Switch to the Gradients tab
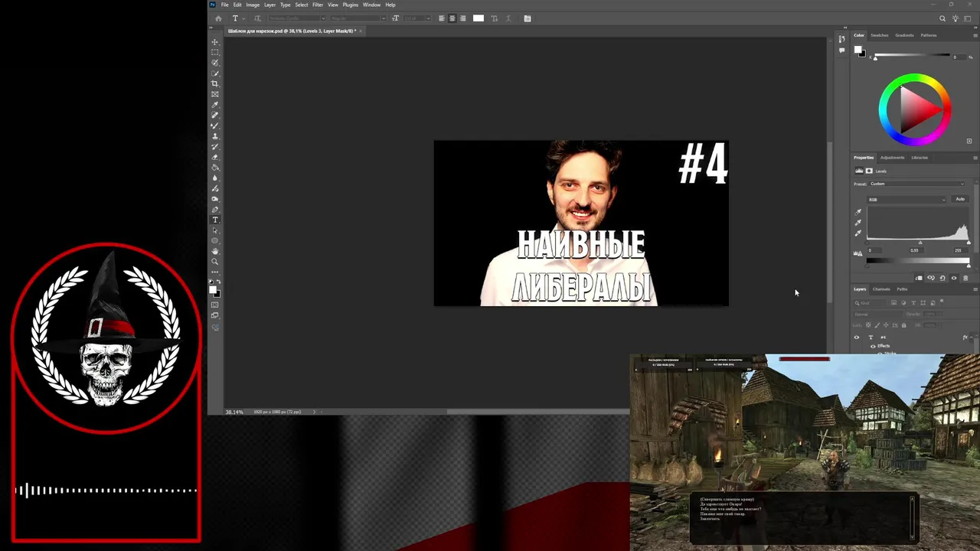Screen dimensions: 980x551 tap(904, 35)
